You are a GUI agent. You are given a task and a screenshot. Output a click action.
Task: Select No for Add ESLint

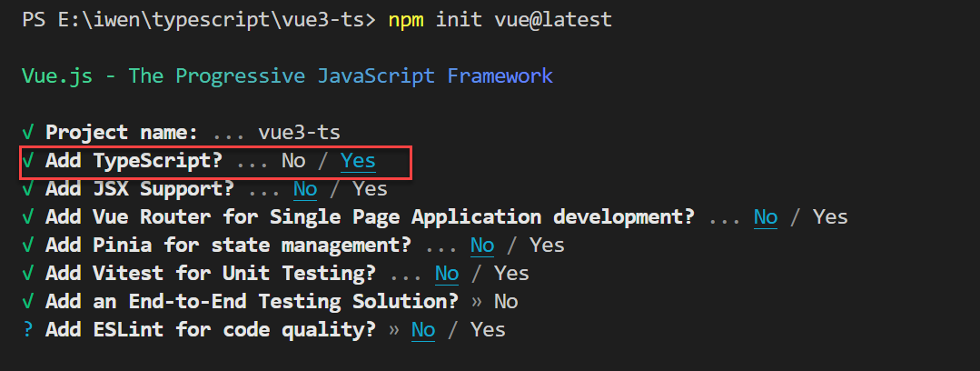(423, 330)
